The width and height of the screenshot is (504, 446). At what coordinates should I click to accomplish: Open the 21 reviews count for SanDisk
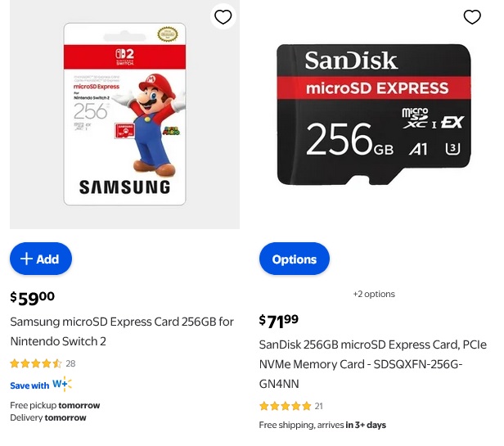pyautogui.click(x=319, y=406)
